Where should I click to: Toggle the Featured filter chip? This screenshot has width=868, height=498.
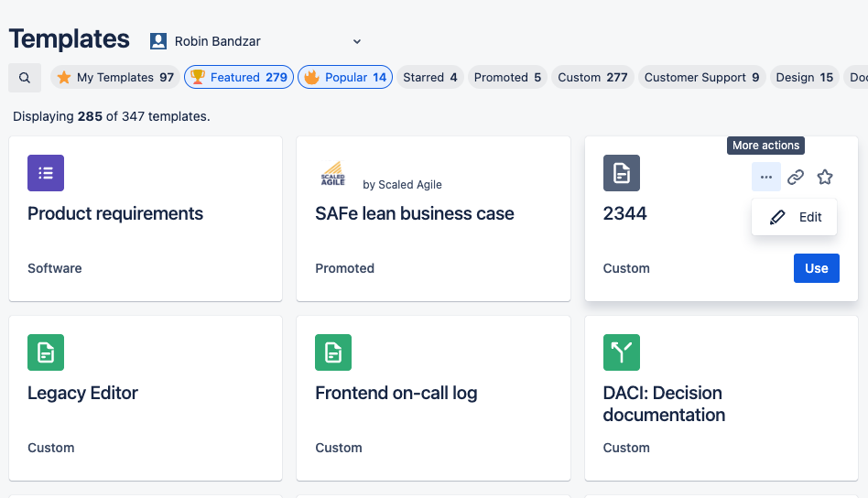tap(238, 78)
